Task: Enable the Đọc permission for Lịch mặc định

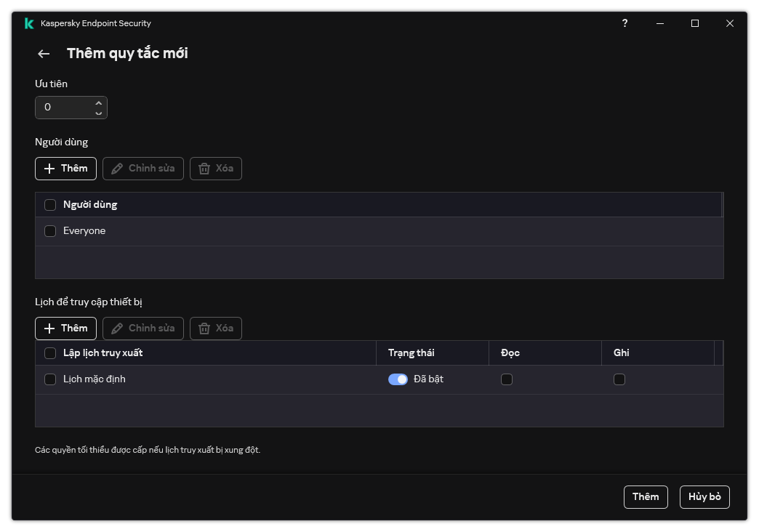Action: coord(507,379)
